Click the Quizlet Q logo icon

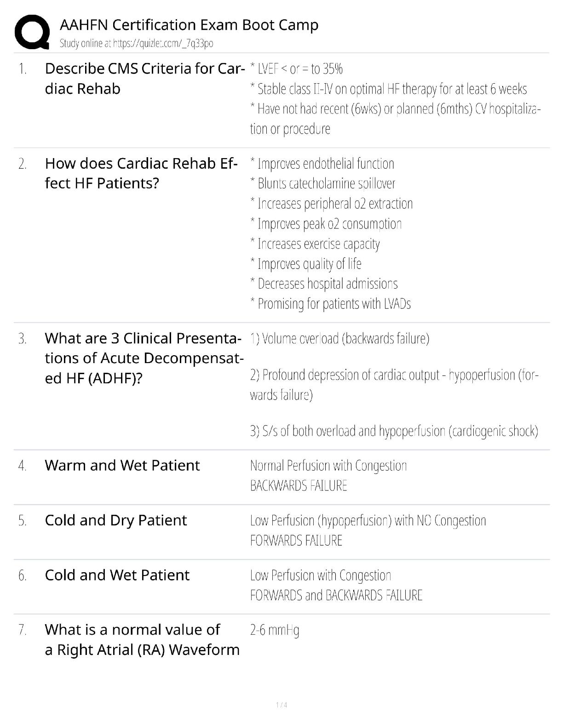coord(32,32)
